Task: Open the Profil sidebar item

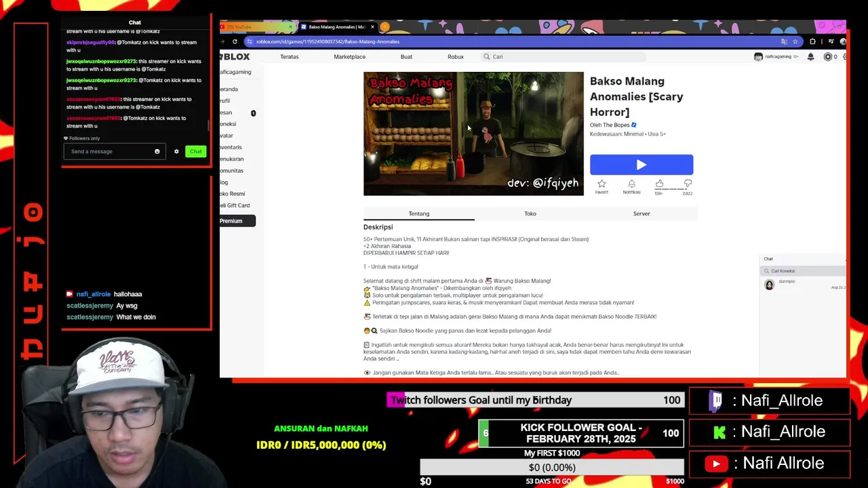Action: [x=225, y=101]
